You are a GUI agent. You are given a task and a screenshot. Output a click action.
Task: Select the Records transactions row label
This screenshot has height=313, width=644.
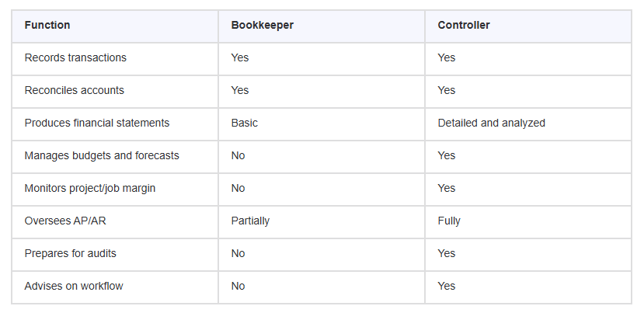[x=75, y=57]
